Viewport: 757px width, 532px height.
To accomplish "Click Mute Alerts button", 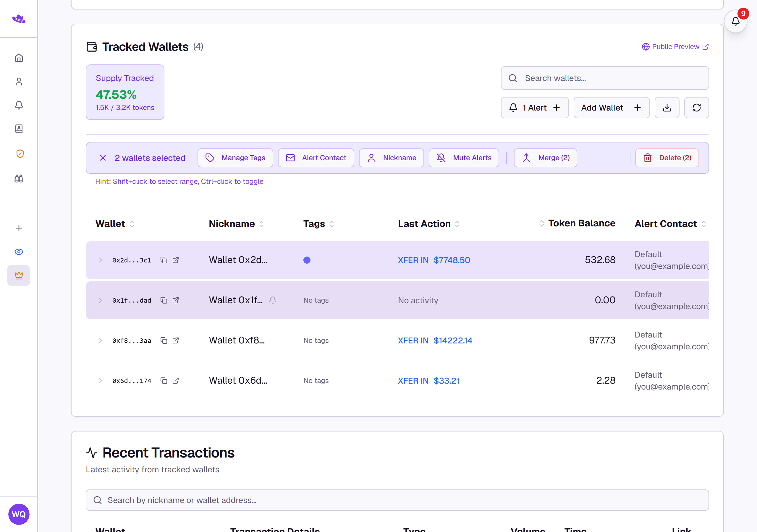I will coord(464,158).
